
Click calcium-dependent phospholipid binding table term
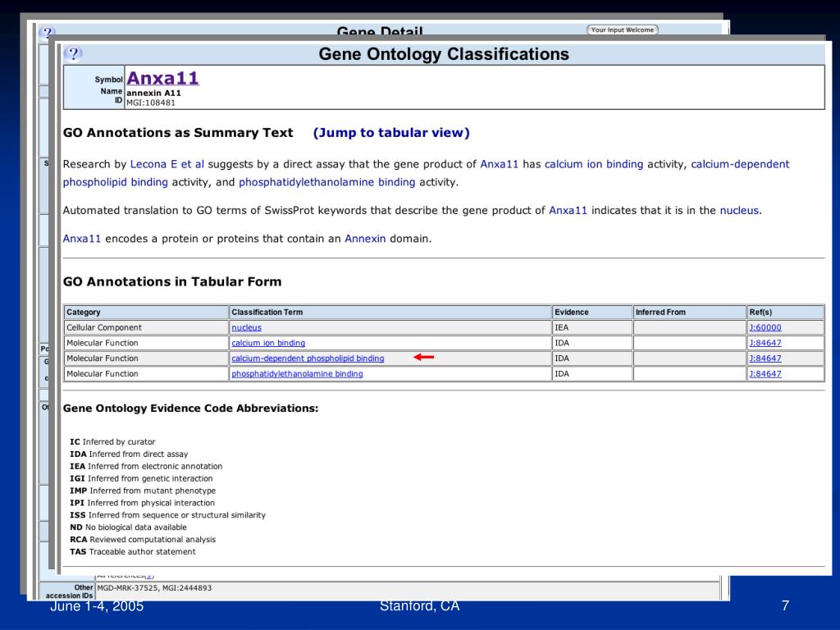click(x=308, y=358)
